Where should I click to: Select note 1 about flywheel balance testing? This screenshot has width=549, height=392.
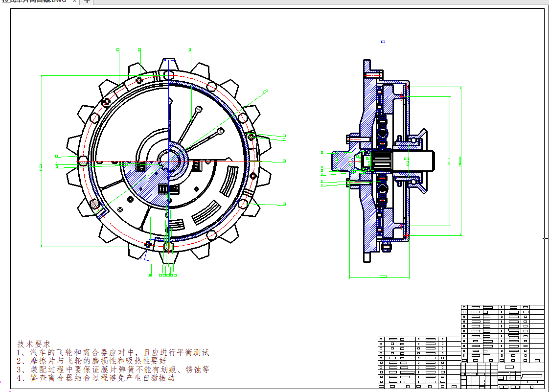click(113, 353)
